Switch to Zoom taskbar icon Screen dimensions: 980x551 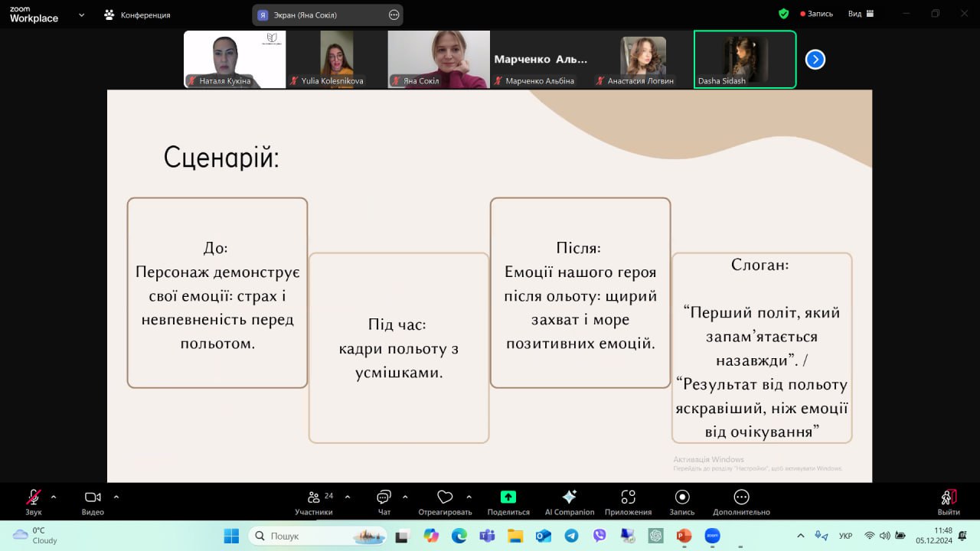(x=712, y=536)
